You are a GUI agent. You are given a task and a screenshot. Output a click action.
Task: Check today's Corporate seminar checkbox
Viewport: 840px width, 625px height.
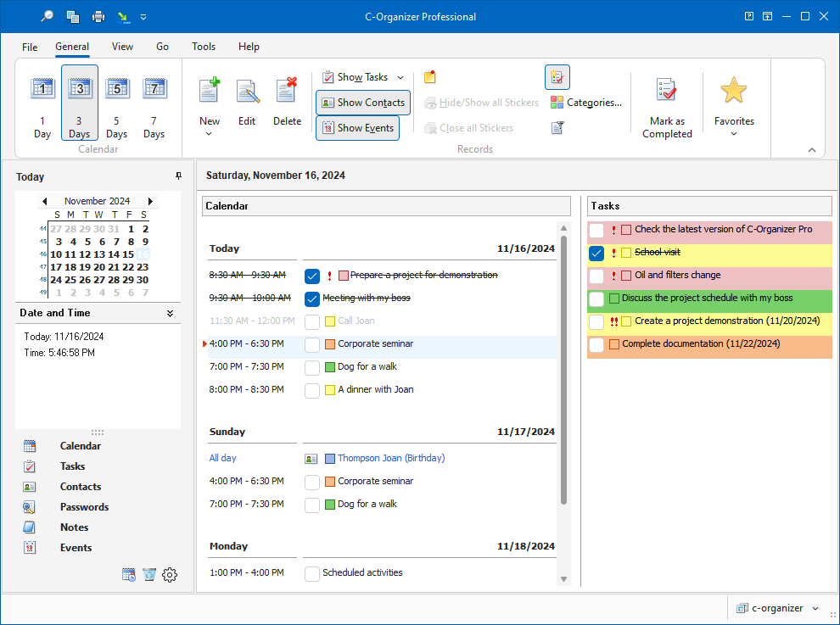tap(311, 345)
